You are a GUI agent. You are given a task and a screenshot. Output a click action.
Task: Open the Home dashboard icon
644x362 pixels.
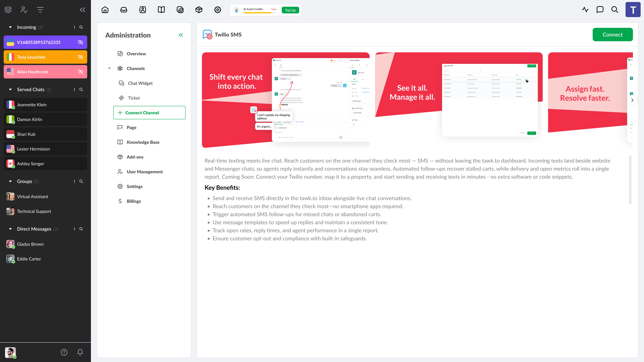[x=105, y=10]
